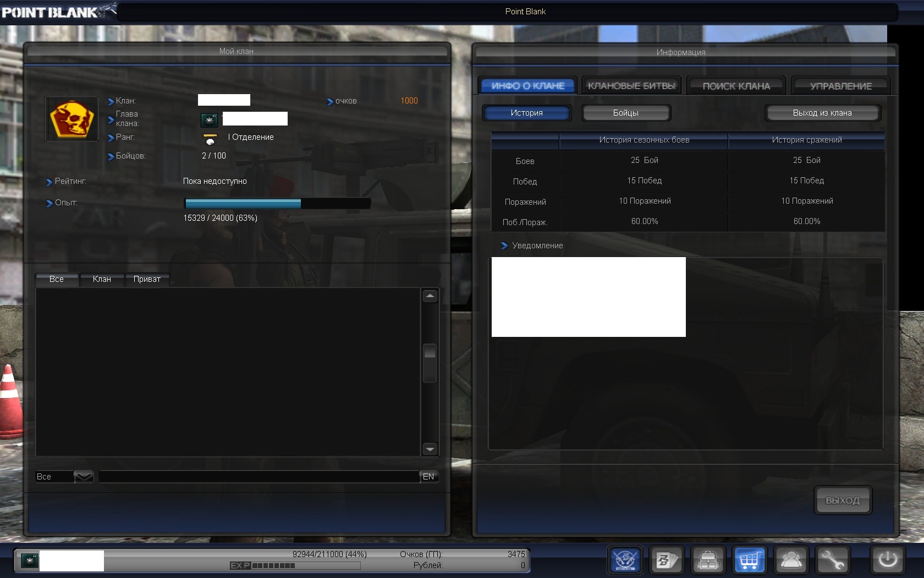Click 25 Бой in the seasonal battles column
The height and width of the screenshot is (578, 924).
click(645, 160)
